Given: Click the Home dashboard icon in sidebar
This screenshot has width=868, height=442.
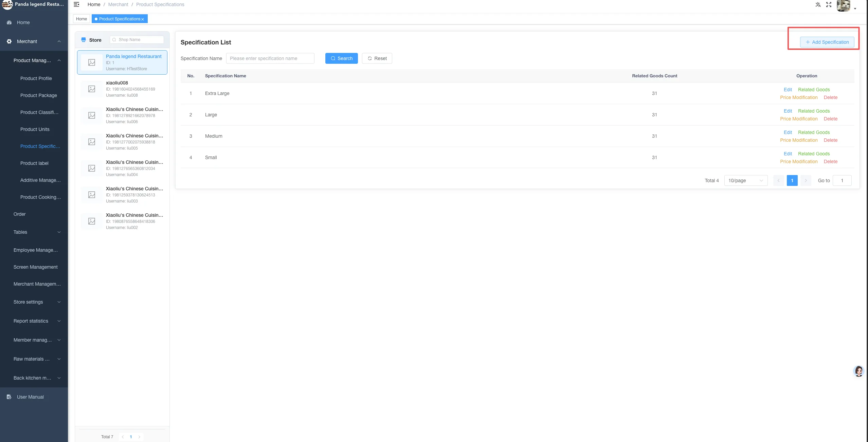Looking at the screenshot, I should pyautogui.click(x=9, y=22).
